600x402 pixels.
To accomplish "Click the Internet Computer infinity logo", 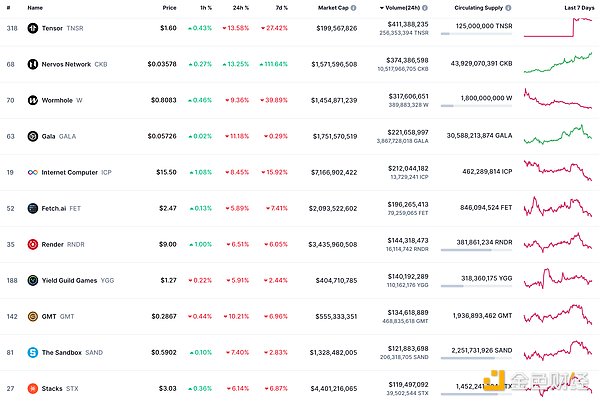I will 33,172.
